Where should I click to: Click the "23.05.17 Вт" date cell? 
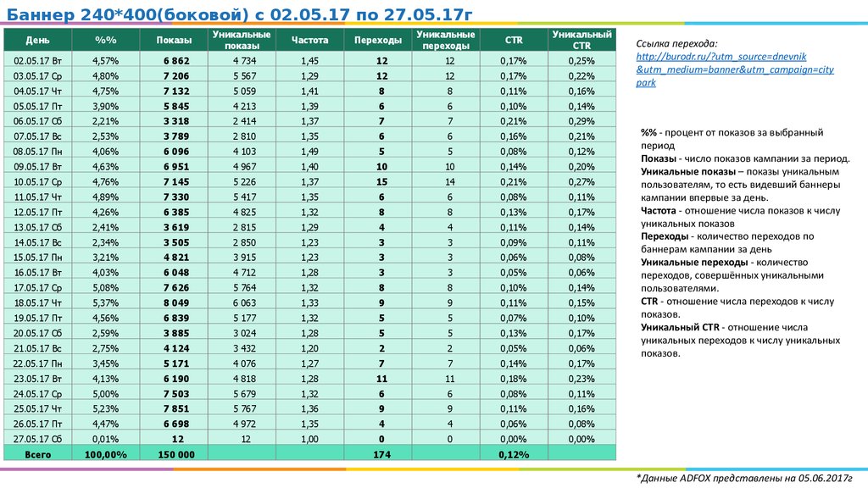click(x=37, y=379)
